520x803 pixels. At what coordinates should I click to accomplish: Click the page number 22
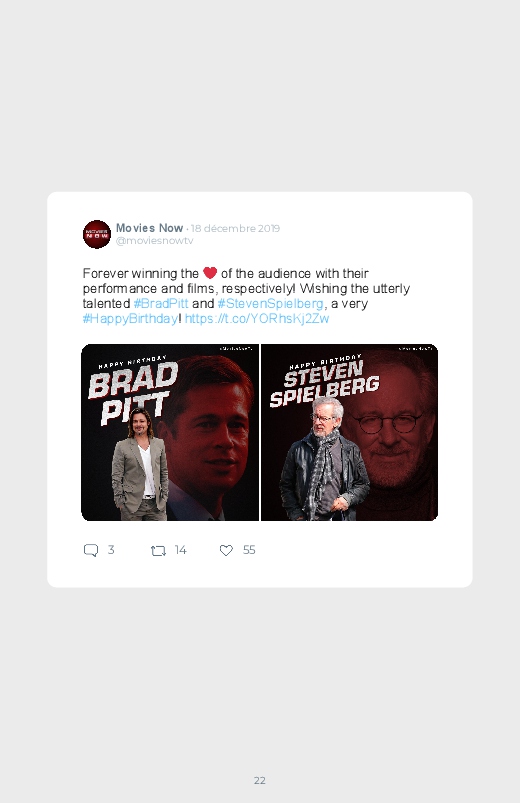click(260, 780)
